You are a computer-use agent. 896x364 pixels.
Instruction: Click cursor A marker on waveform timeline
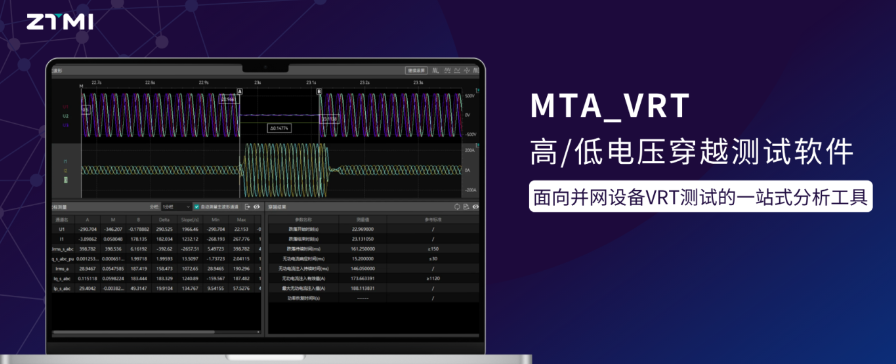[239, 91]
